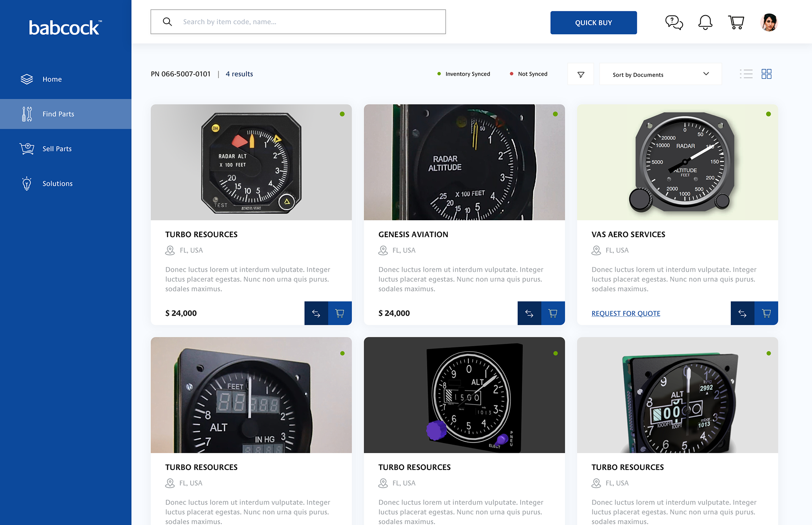
Task: Click the filter funnel icon
Action: (581, 74)
